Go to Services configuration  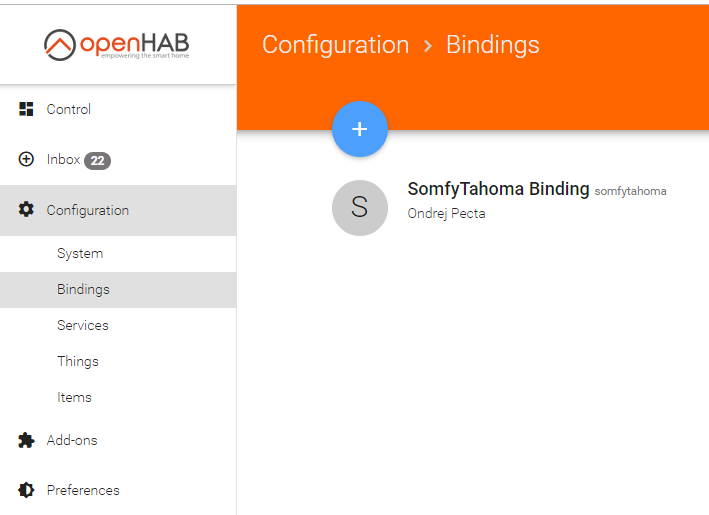(x=82, y=325)
